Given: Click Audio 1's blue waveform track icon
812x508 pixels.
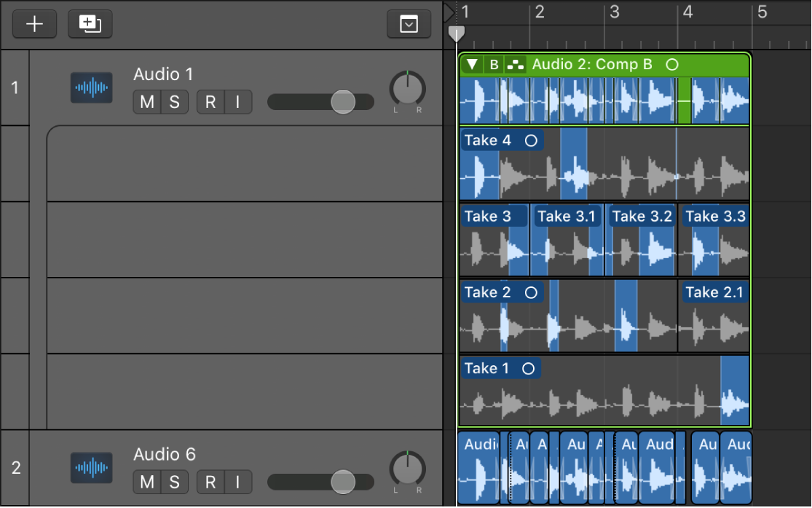Looking at the screenshot, I should (x=91, y=87).
